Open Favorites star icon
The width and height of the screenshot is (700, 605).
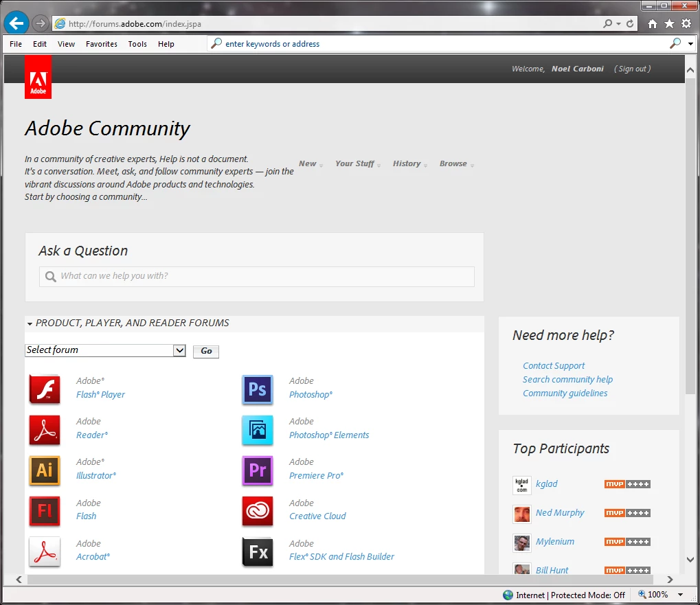coord(669,23)
